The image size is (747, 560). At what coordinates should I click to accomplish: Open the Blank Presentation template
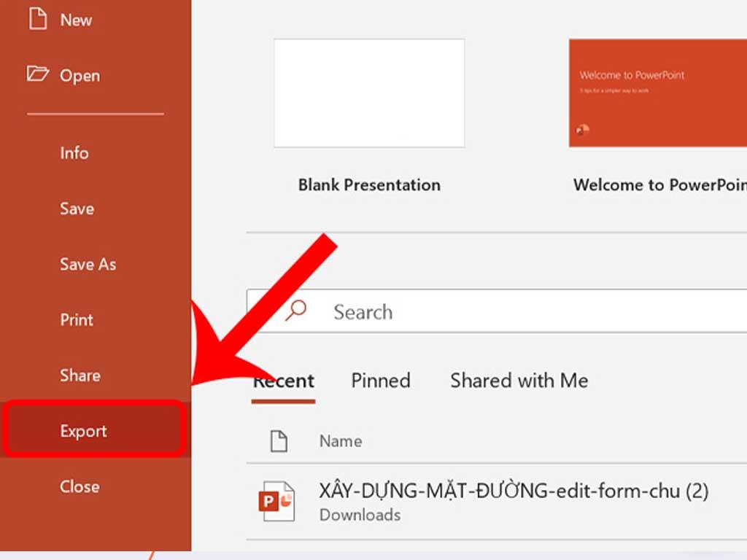(x=368, y=93)
